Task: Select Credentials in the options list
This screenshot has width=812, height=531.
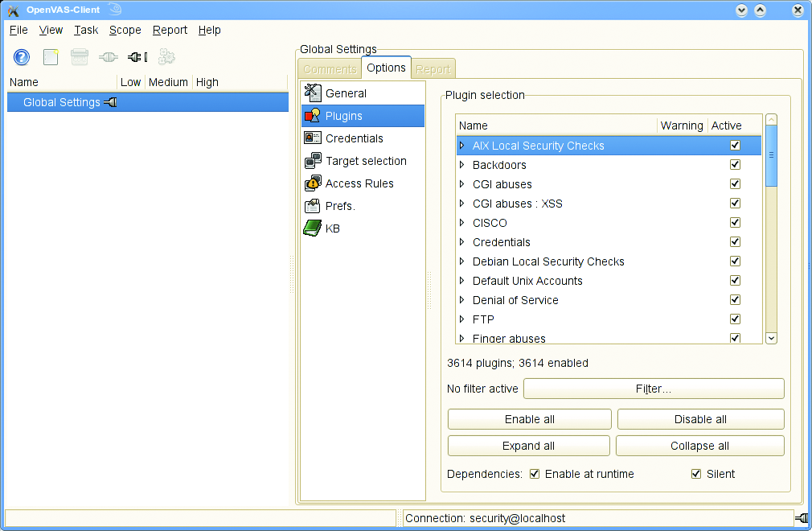Action: pos(354,138)
